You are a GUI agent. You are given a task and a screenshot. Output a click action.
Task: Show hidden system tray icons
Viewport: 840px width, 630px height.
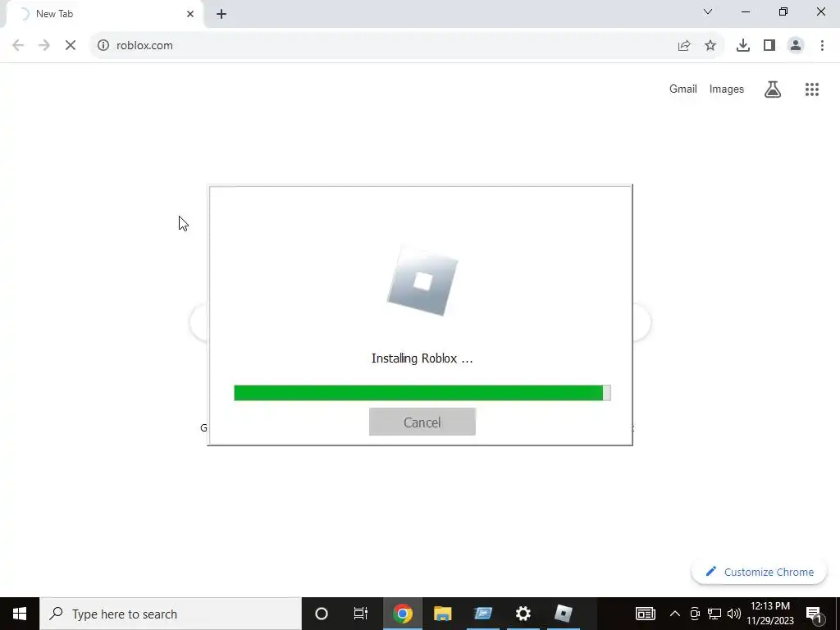point(675,614)
